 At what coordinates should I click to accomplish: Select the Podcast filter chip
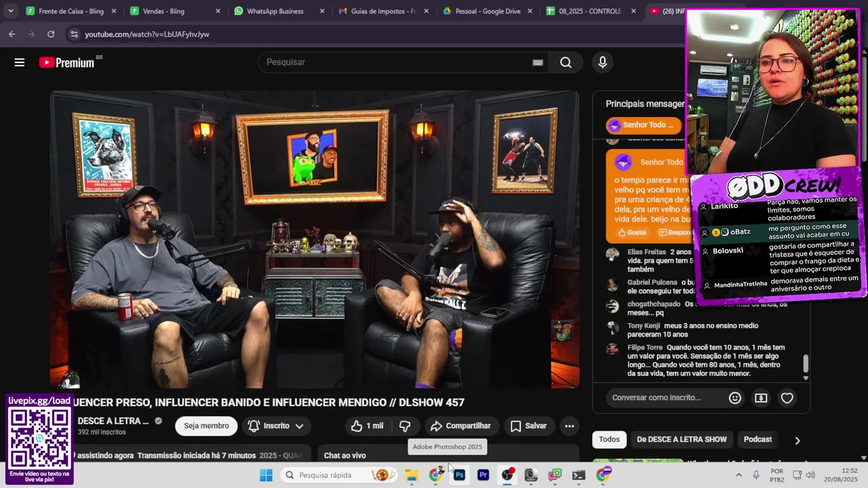click(x=757, y=439)
